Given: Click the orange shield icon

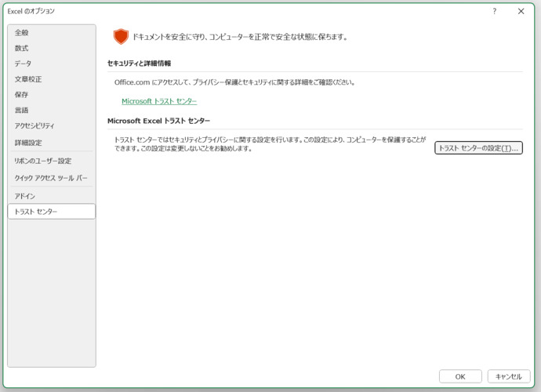Looking at the screenshot, I should tap(121, 37).
